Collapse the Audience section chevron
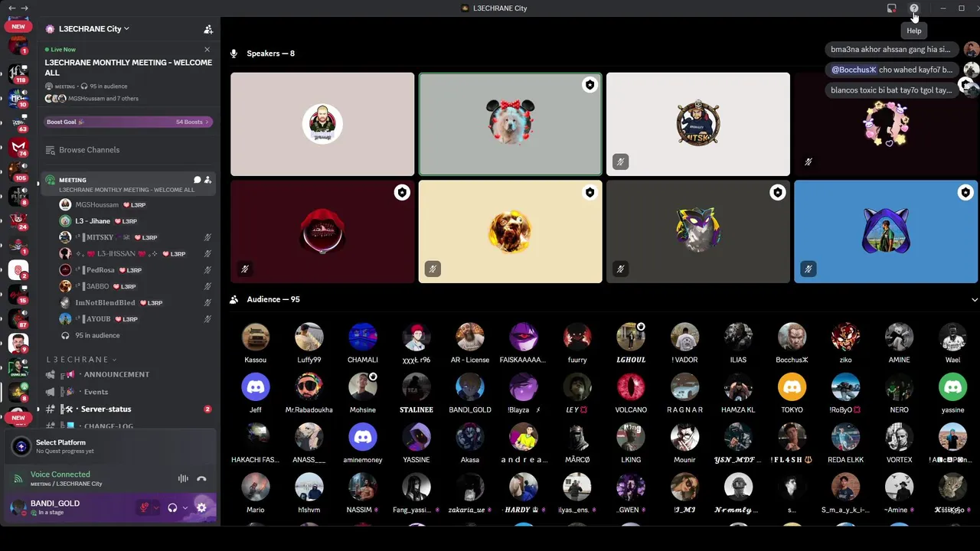The height and width of the screenshot is (551, 980). point(975,300)
